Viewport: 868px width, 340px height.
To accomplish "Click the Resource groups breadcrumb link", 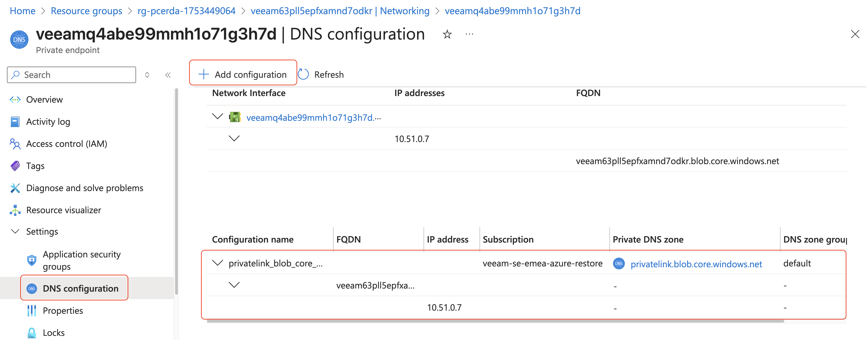I will (87, 11).
